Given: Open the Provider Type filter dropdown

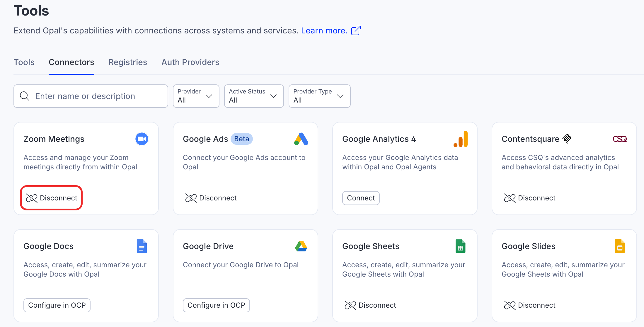Looking at the screenshot, I should coord(319,96).
